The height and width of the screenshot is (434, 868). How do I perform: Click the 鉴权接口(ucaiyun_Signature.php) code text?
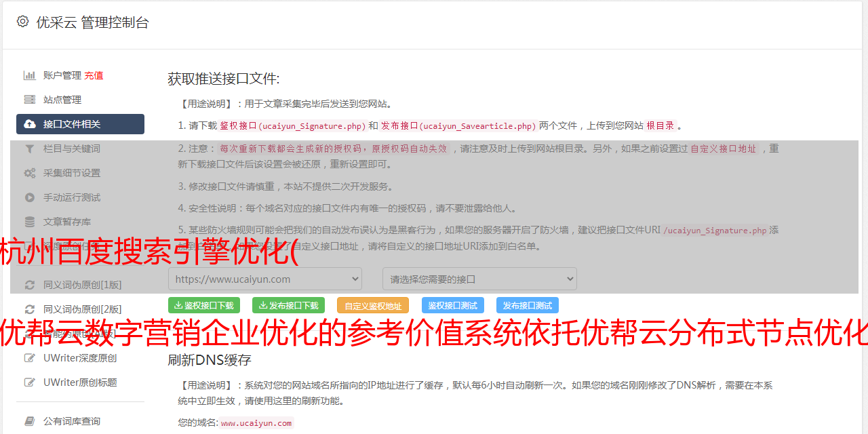click(x=292, y=126)
